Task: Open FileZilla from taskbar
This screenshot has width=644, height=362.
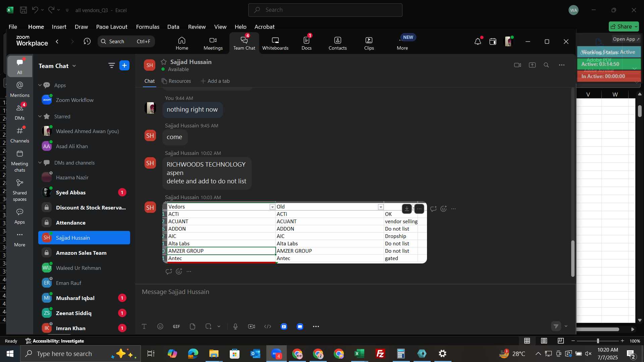Action: [380, 354]
